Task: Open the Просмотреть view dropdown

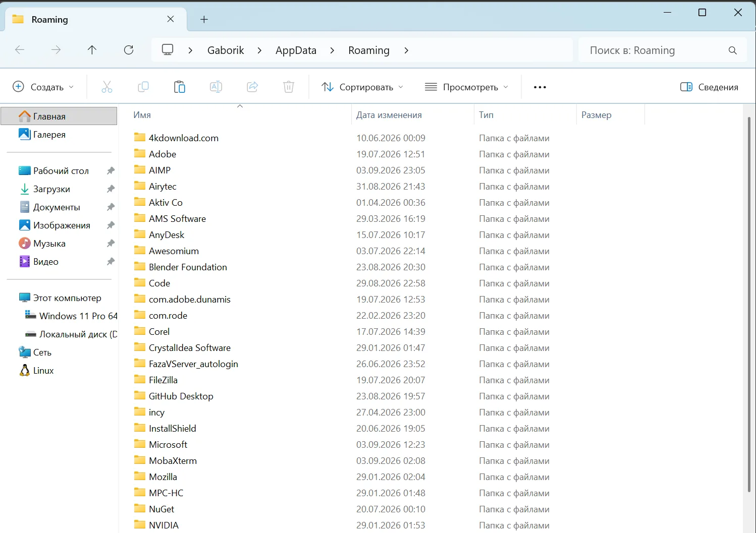Action: 467,87
